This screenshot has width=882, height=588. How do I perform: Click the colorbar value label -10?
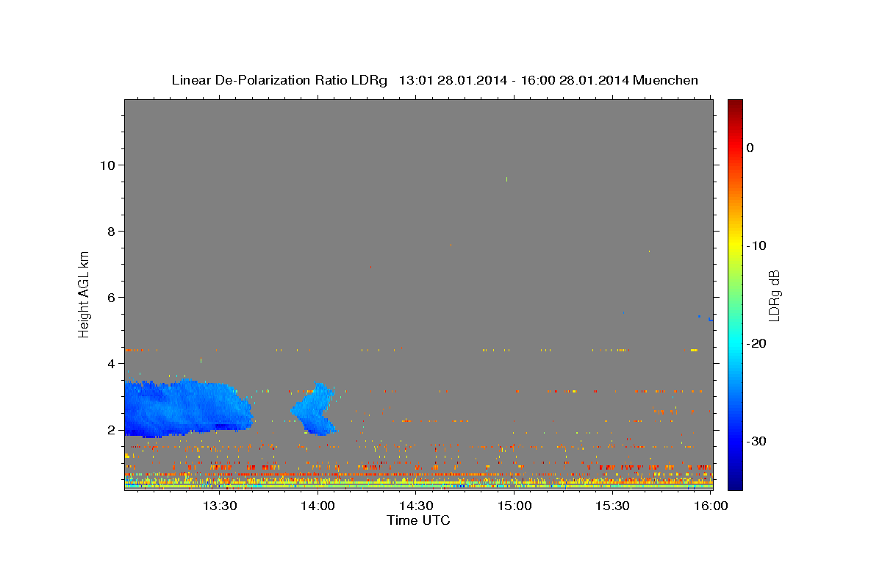(757, 245)
